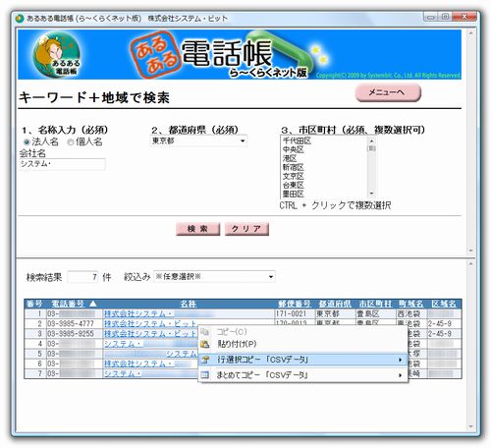
Task: Click the scroll-down arrow of the 市区町村 list
Action: (x=371, y=194)
